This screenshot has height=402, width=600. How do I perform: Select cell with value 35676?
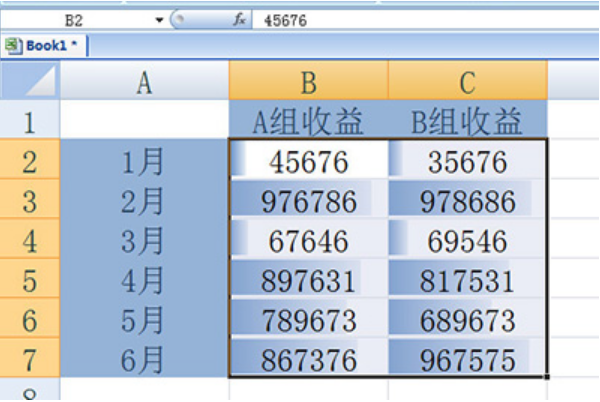point(468,159)
